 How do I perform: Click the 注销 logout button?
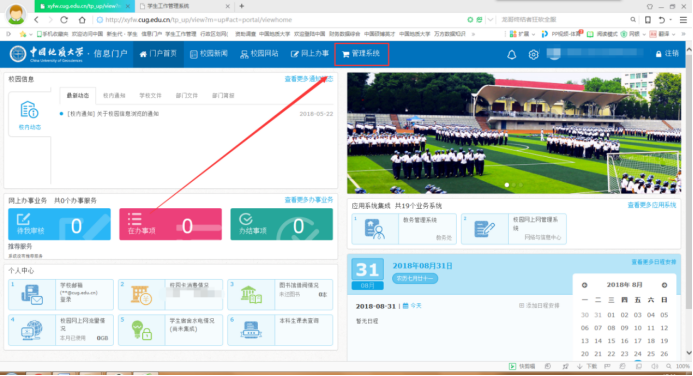pyautogui.click(x=667, y=53)
